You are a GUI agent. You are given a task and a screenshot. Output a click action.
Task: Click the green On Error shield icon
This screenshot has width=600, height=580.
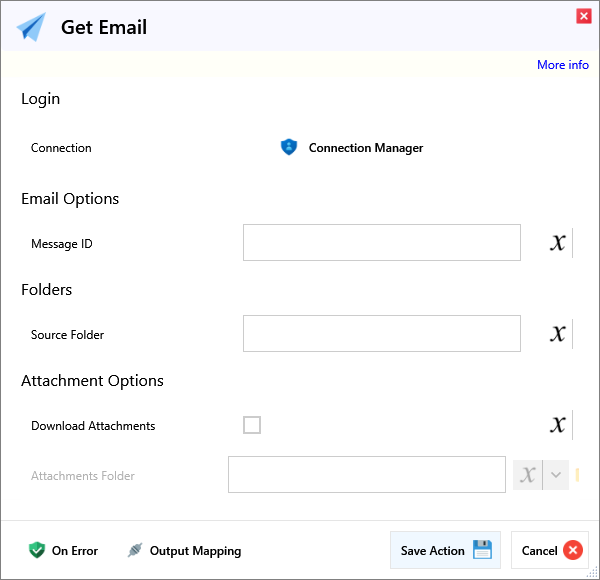coord(37,550)
